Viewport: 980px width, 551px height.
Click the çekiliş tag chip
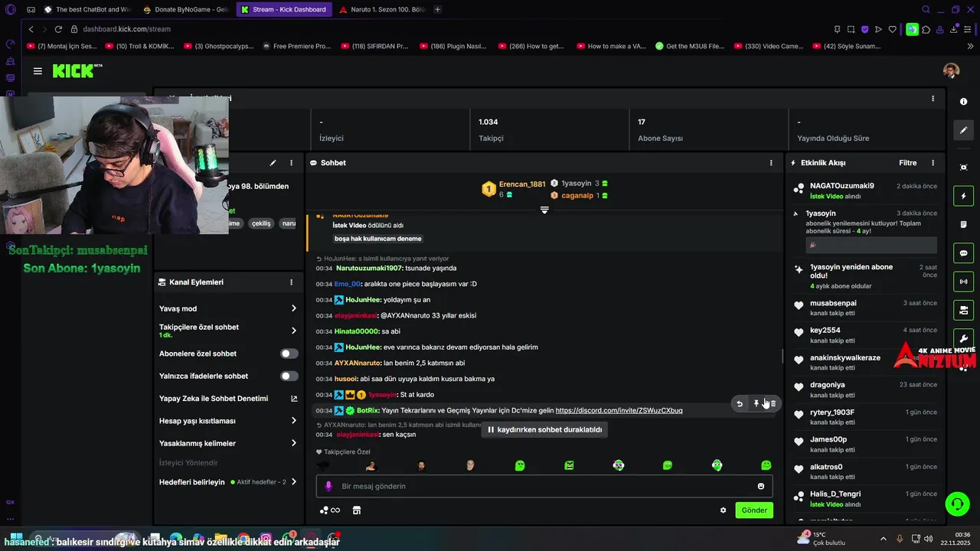tap(261, 223)
